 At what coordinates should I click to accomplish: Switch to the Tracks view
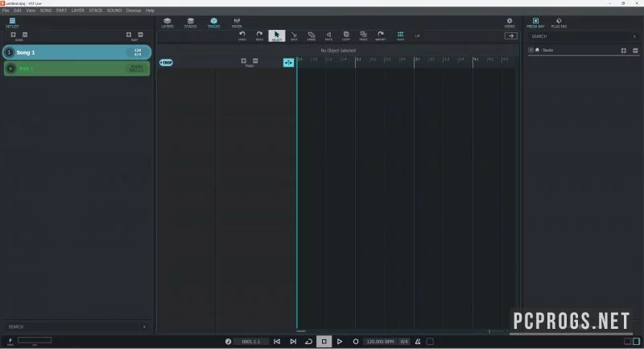pos(213,23)
